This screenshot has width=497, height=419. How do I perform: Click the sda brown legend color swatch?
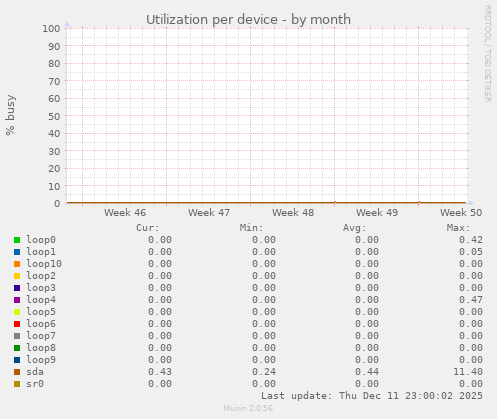click(x=17, y=372)
